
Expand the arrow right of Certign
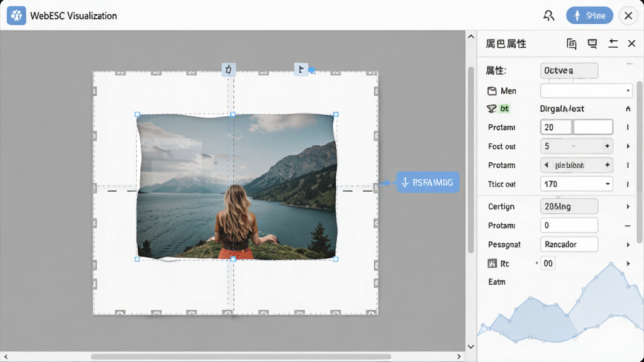tap(628, 206)
